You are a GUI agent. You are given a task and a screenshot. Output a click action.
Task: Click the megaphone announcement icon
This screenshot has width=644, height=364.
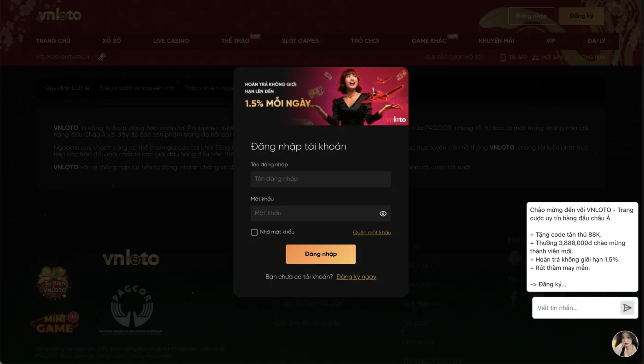[102, 57]
